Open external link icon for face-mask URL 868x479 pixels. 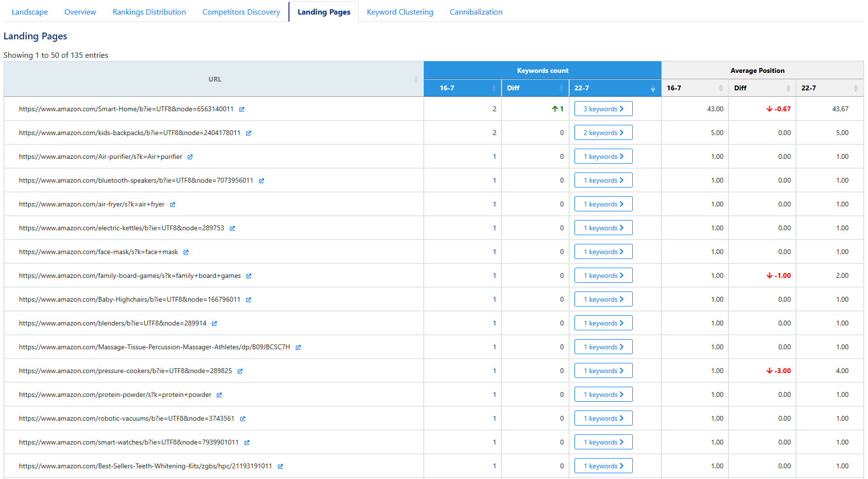pos(186,252)
